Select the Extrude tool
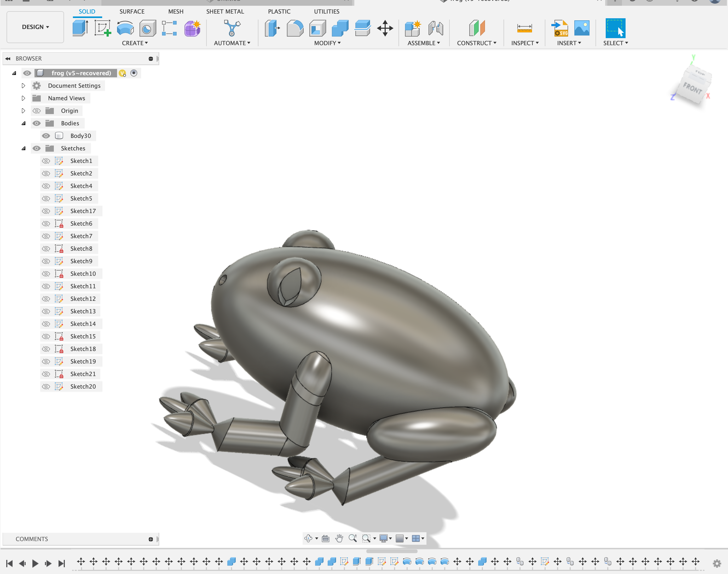 80,28
